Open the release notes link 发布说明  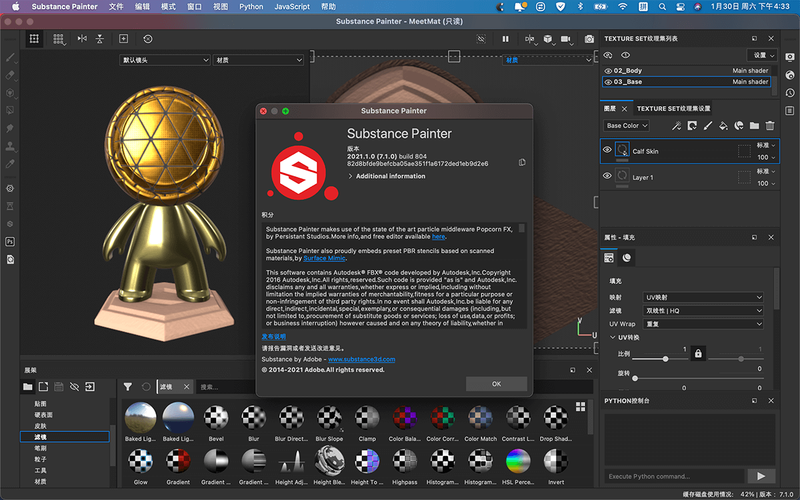[273, 337]
